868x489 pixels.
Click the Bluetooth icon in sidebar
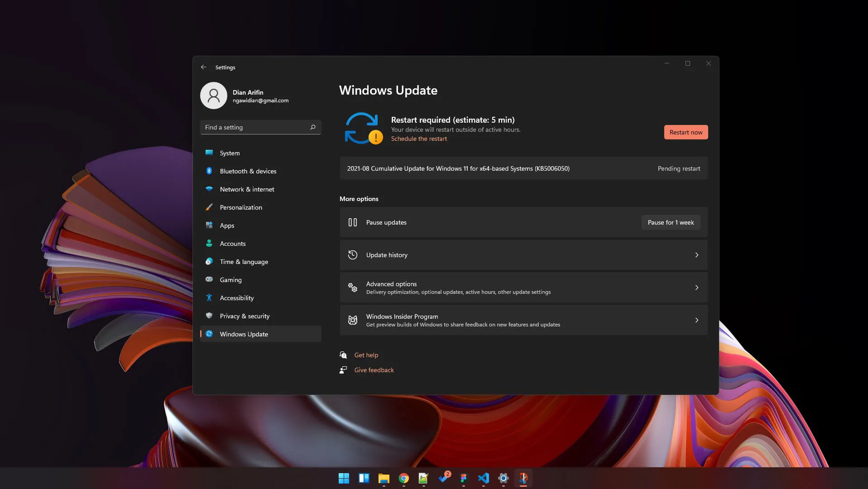coord(209,171)
